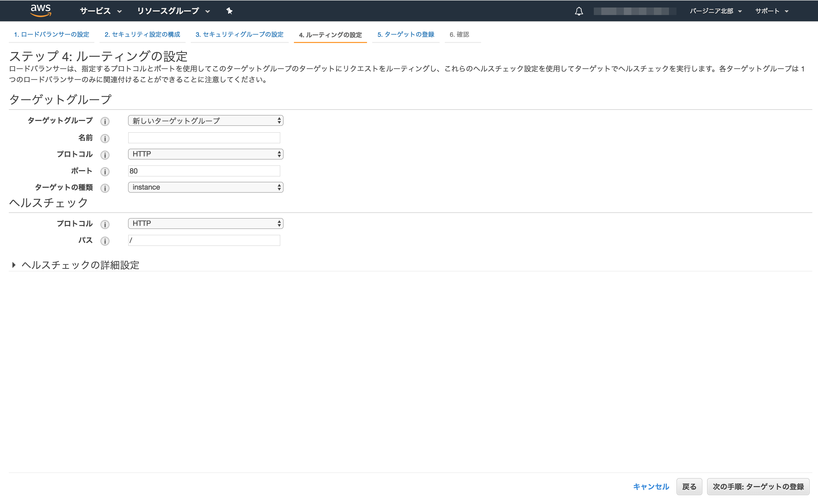Open the instance target type dropdown

pos(206,187)
